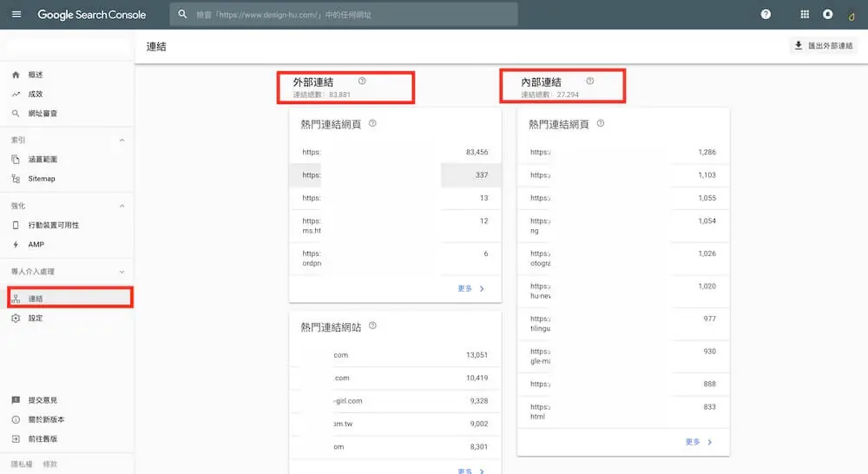
Task: Select the -girl.com linking site row
Action: (395, 401)
